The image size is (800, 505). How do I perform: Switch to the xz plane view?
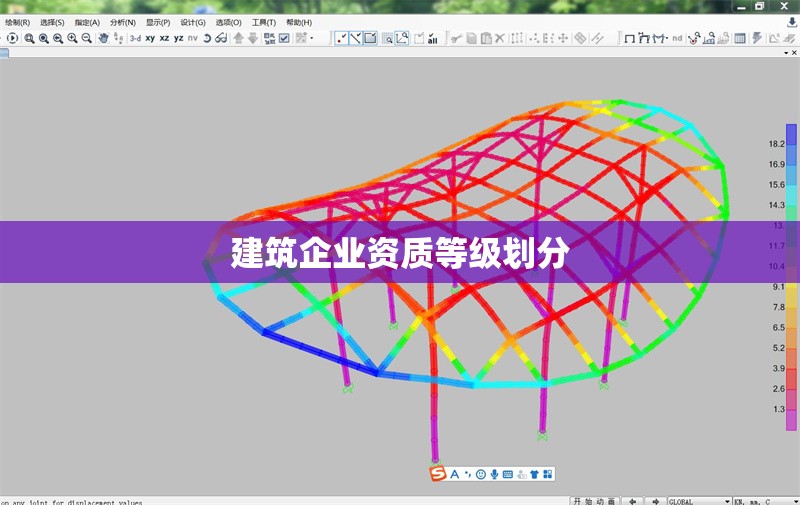(164, 38)
